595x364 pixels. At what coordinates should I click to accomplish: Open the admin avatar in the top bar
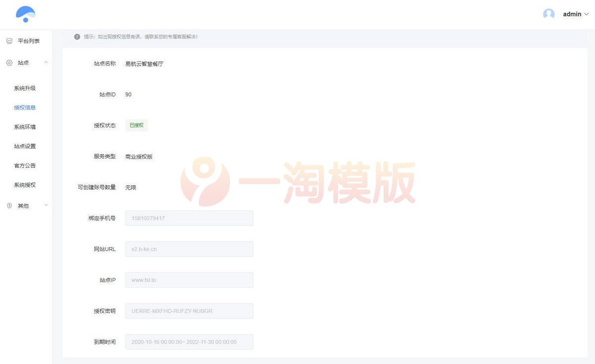[x=548, y=14]
